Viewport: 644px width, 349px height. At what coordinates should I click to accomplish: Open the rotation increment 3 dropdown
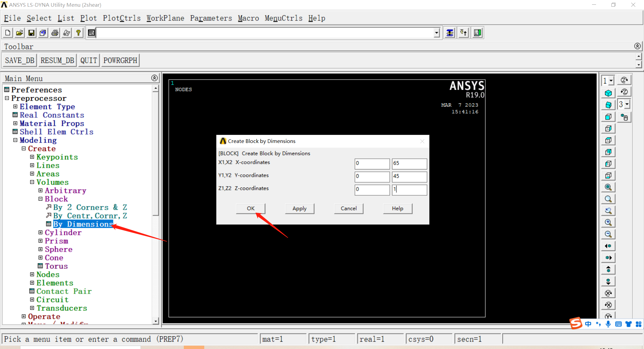(x=627, y=104)
